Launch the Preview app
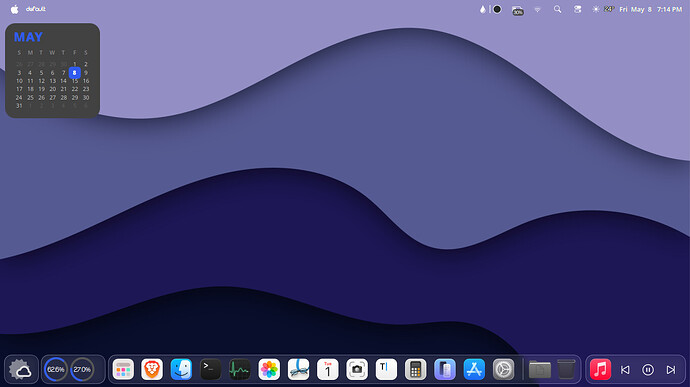This screenshot has width=690, height=387. click(298, 369)
